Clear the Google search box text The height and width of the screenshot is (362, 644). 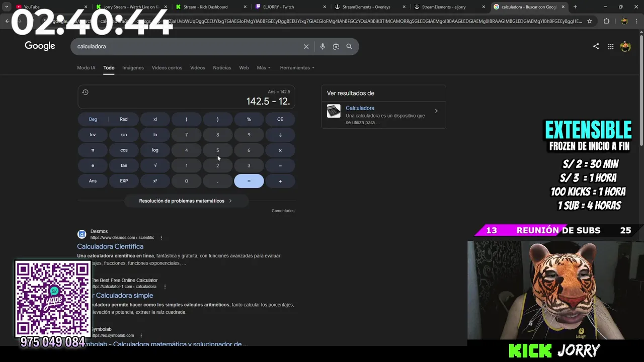coord(306,46)
